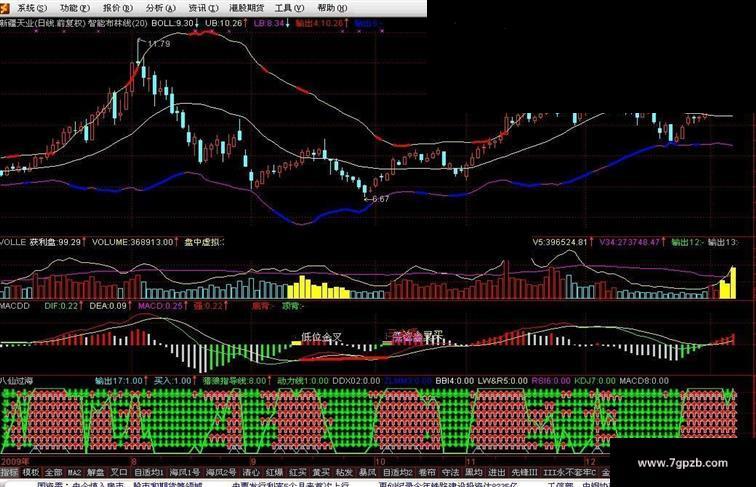Choose the 自适均2 indicator tab

click(x=398, y=473)
